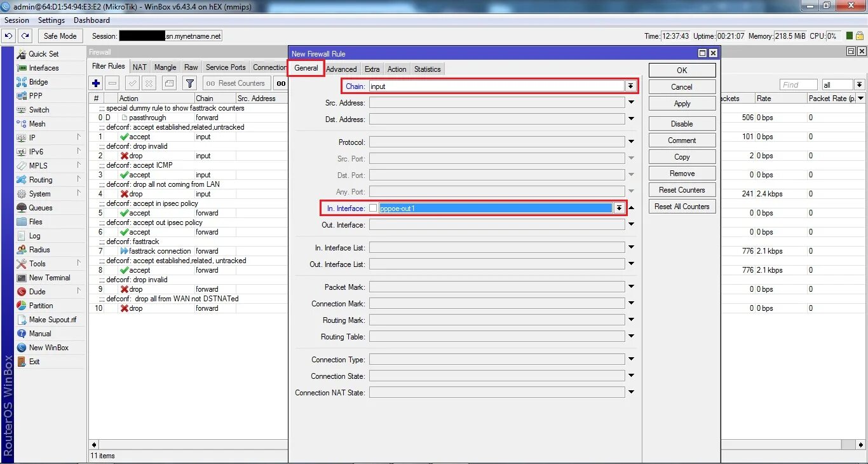Open the Switch sidebar item

coord(39,110)
